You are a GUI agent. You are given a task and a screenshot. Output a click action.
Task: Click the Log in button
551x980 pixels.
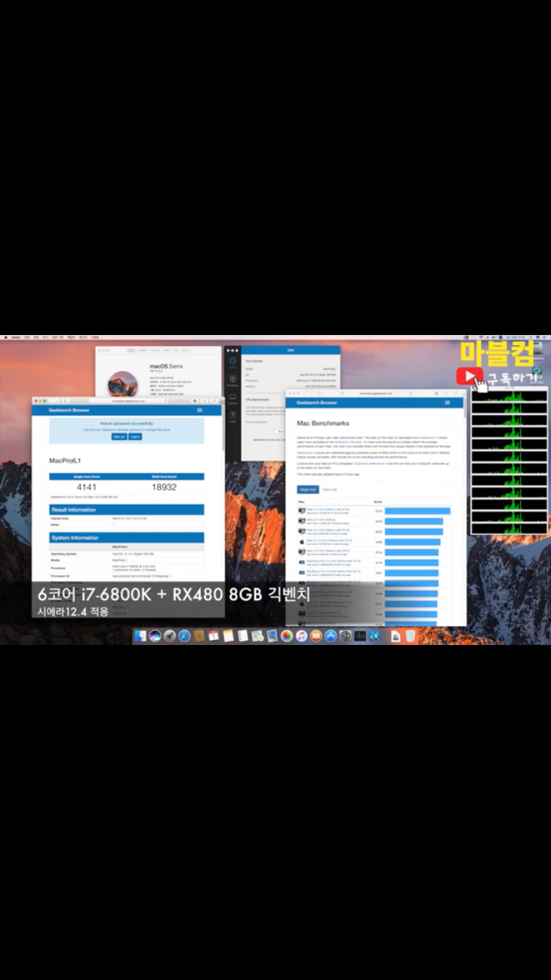tap(135, 436)
